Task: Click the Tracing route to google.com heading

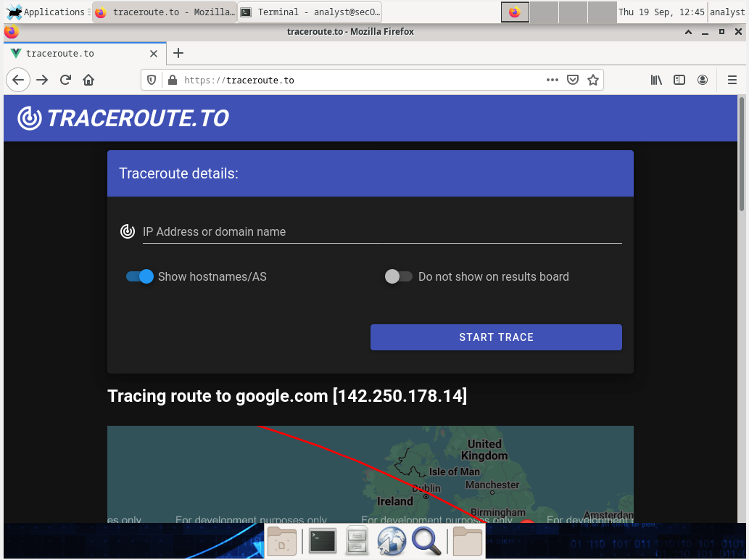Action: coord(287,396)
